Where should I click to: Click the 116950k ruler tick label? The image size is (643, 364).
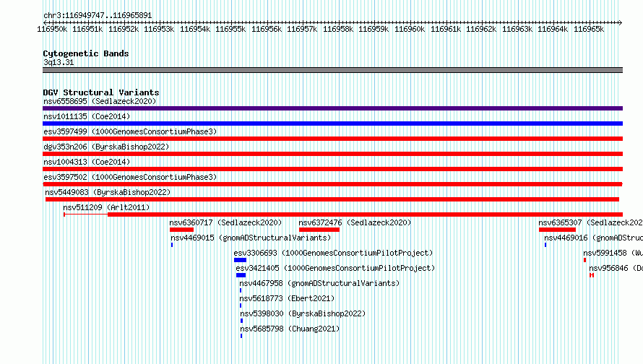52,29
